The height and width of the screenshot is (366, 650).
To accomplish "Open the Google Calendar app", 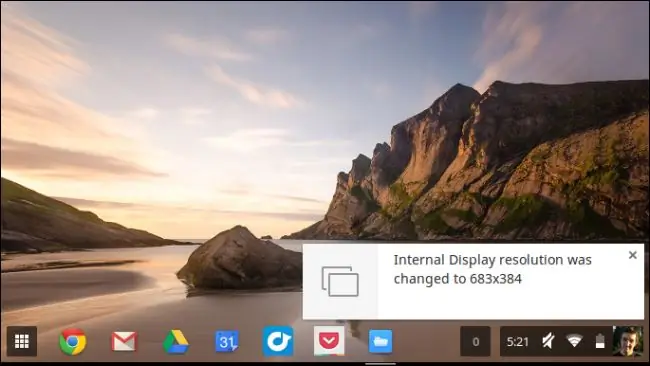I will tap(227, 342).
